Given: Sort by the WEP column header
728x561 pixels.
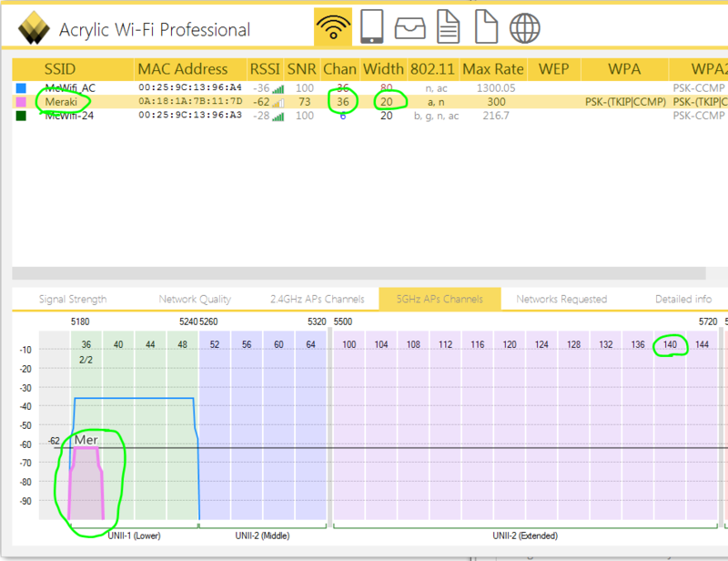Looking at the screenshot, I should tap(554, 69).
